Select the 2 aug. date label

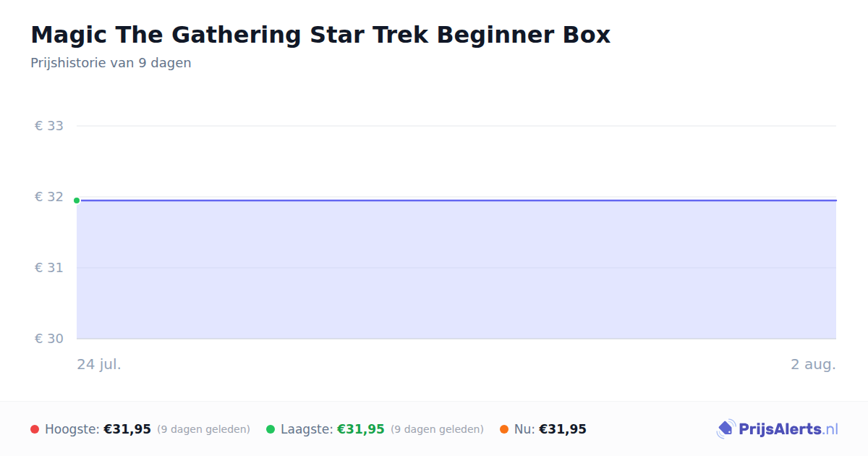[x=813, y=364]
